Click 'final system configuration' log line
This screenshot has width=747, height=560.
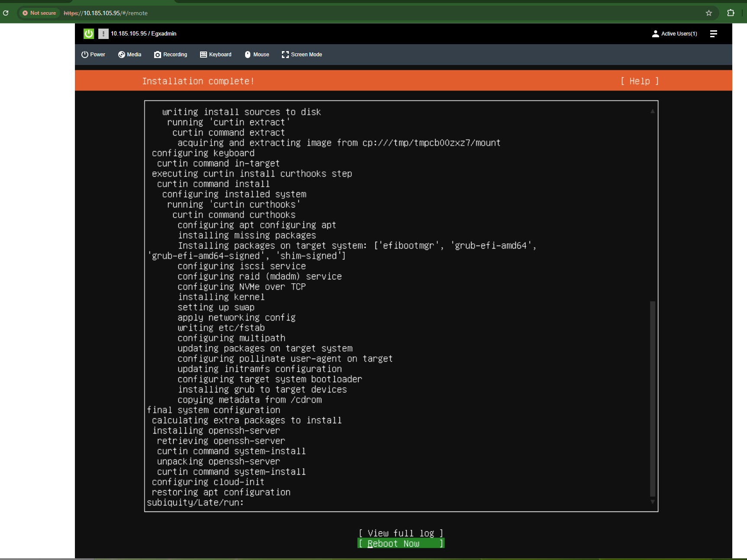pos(213,410)
